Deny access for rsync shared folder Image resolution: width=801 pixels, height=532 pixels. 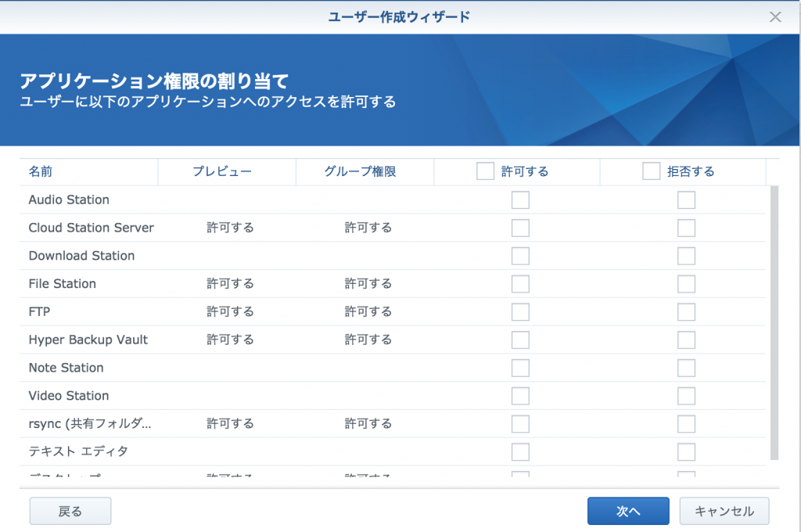tap(686, 424)
